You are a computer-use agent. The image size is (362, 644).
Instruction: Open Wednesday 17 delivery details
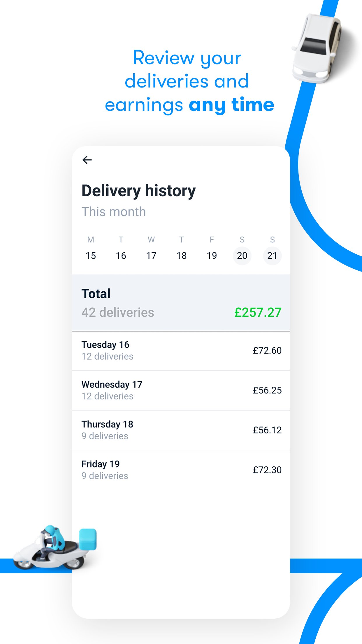click(181, 390)
